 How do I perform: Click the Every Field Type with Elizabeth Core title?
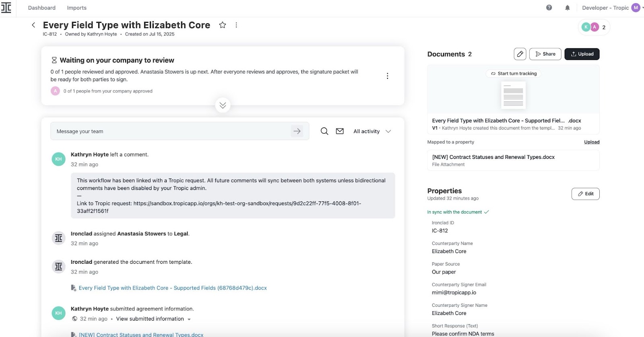(x=126, y=25)
